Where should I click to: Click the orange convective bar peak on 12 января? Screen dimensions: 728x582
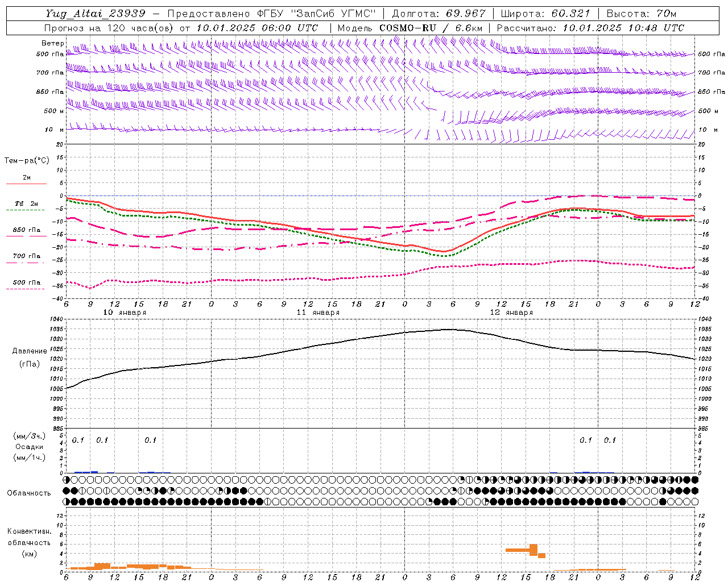pyautogui.click(x=533, y=550)
